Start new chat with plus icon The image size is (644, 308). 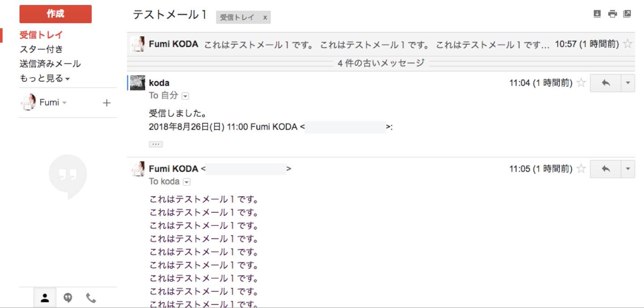[x=106, y=103]
